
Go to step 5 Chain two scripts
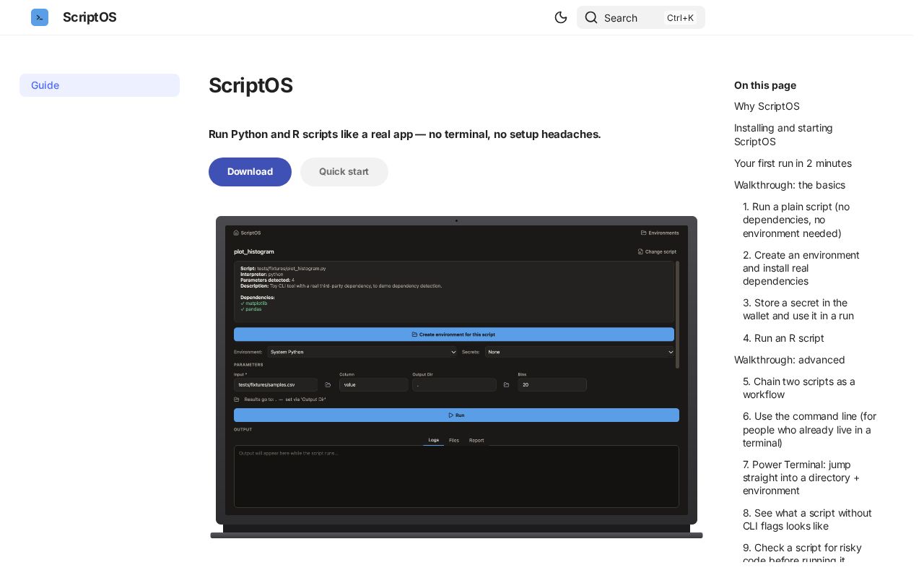(x=799, y=388)
